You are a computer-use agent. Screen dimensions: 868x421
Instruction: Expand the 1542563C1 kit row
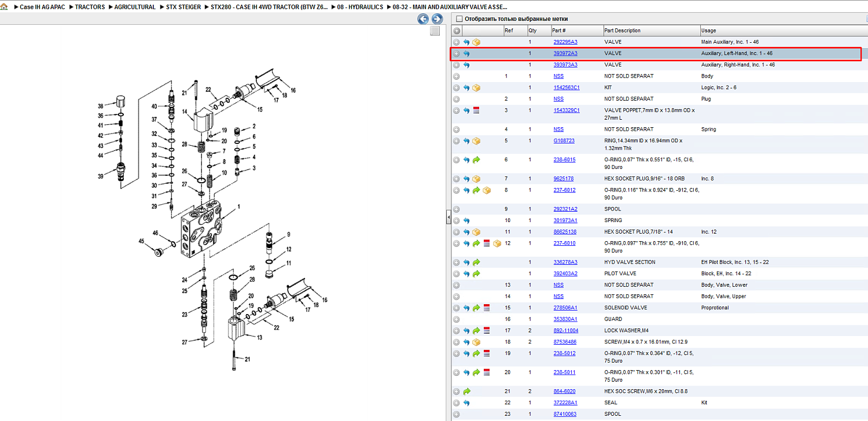[457, 88]
